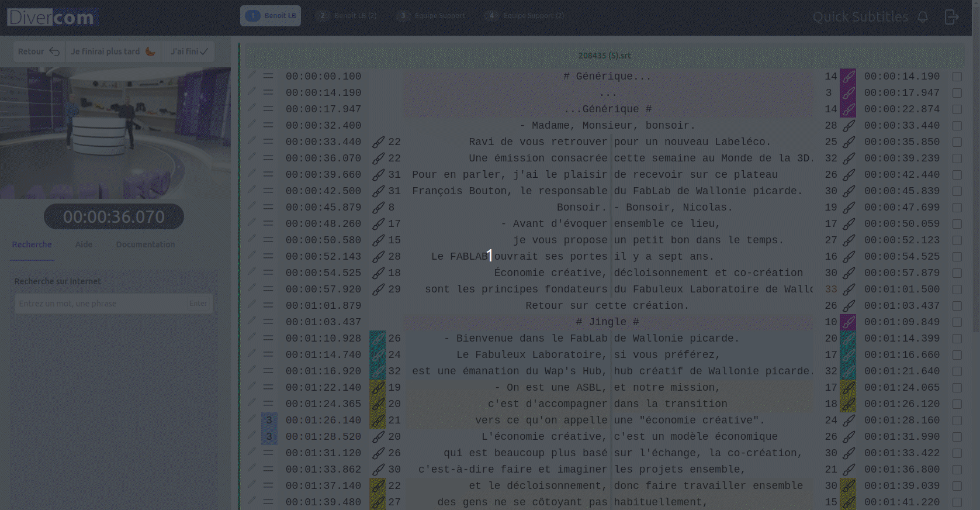
Task: Check the box beside end time 00:01:21.640
Action: (x=957, y=371)
